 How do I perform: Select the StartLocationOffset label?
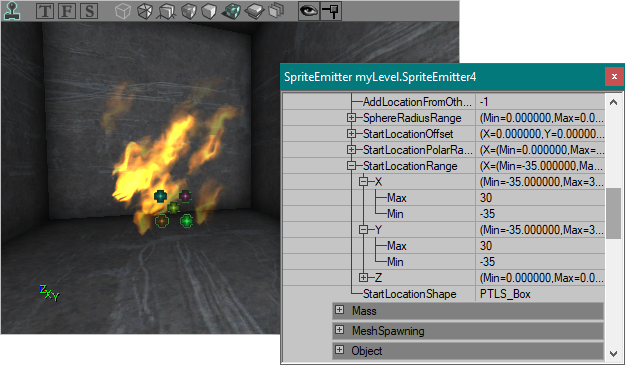tap(408, 134)
